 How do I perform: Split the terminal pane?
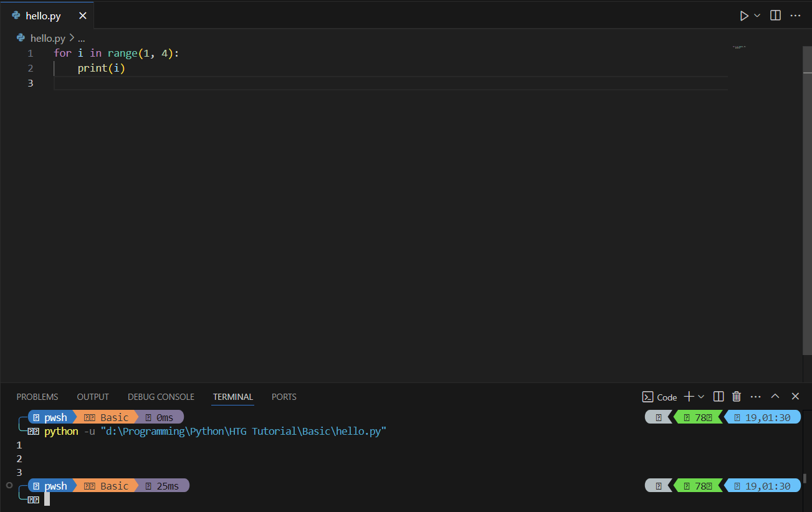(x=718, y=397)
